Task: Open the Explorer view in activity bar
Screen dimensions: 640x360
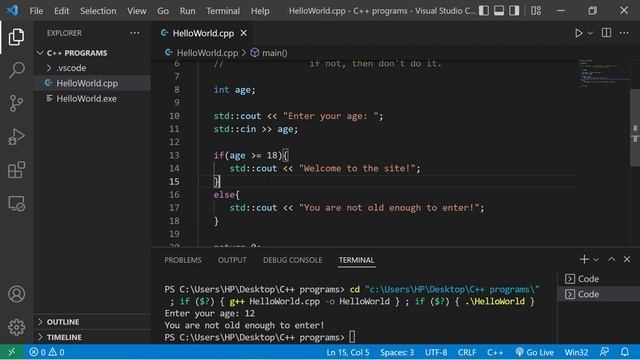Action: click(16, 37)
